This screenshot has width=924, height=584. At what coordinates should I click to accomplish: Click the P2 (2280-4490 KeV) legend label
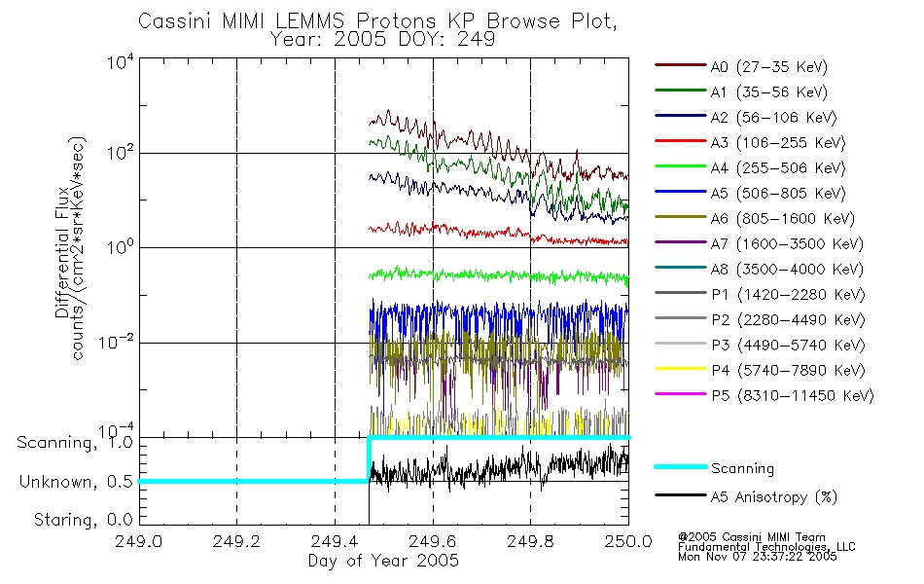(x=788, y=319)
